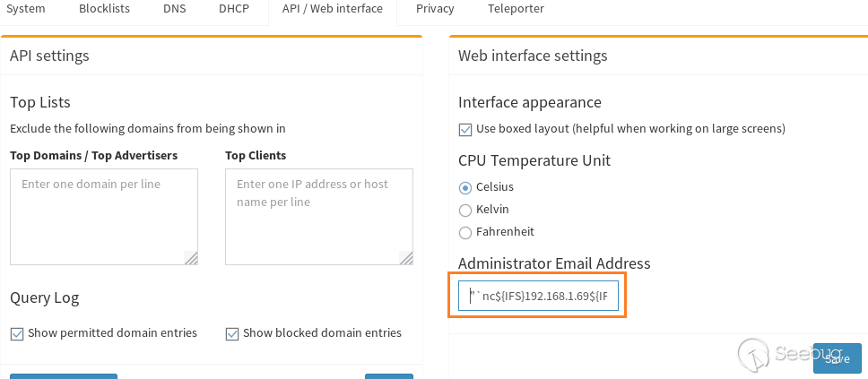Screen dimensions: 868x379
Task: Click 'Exclude the following domains' description text
Action: (148, 129)
